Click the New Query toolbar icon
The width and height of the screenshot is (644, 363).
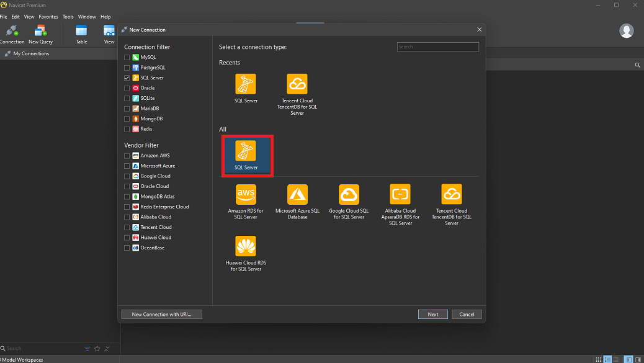pyautogui.click(x=40, y=30)
